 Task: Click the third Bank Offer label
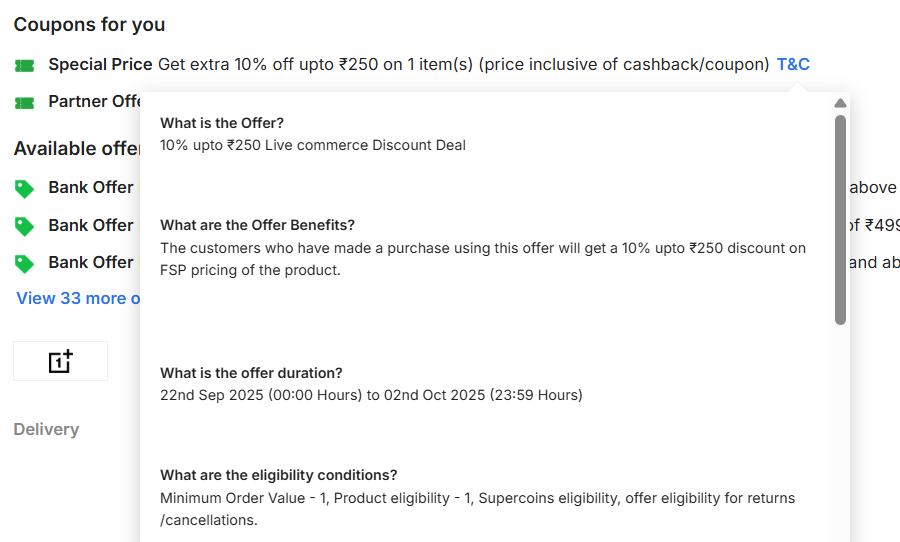coord(91,262)
